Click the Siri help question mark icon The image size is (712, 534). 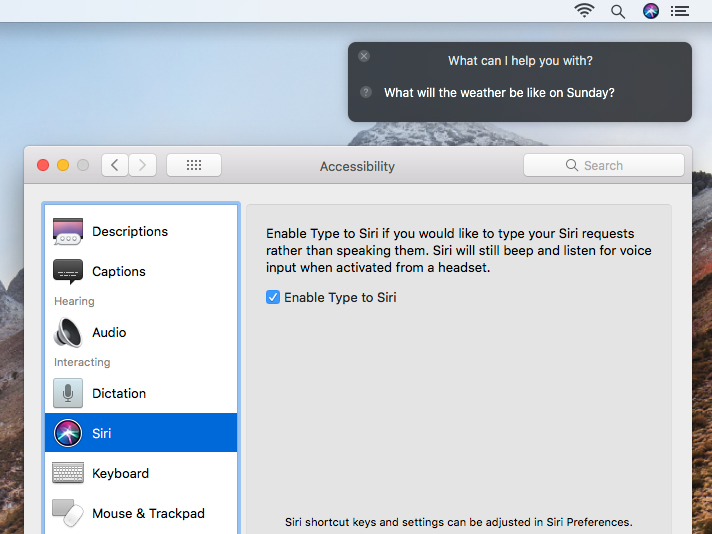(366, 92)
